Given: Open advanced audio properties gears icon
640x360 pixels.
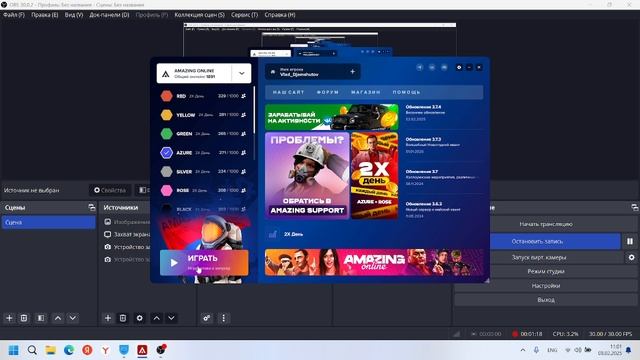Looking at the screenshot, I should point(207,318).
